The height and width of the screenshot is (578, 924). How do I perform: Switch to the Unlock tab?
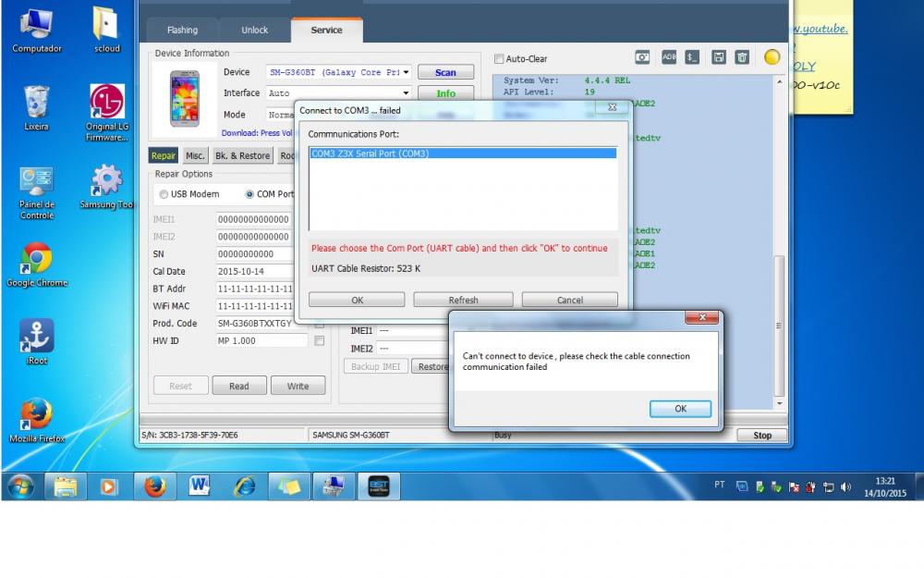(255, 31)
